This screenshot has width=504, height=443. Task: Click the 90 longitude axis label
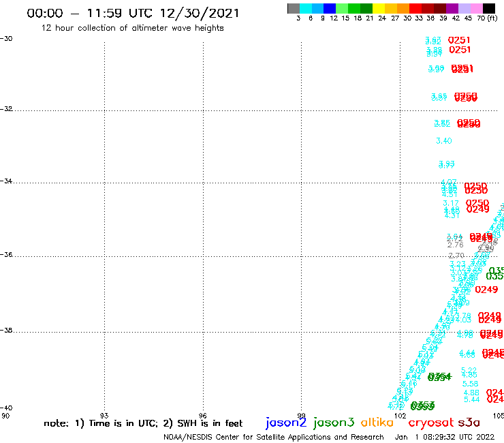pos(5,416)
